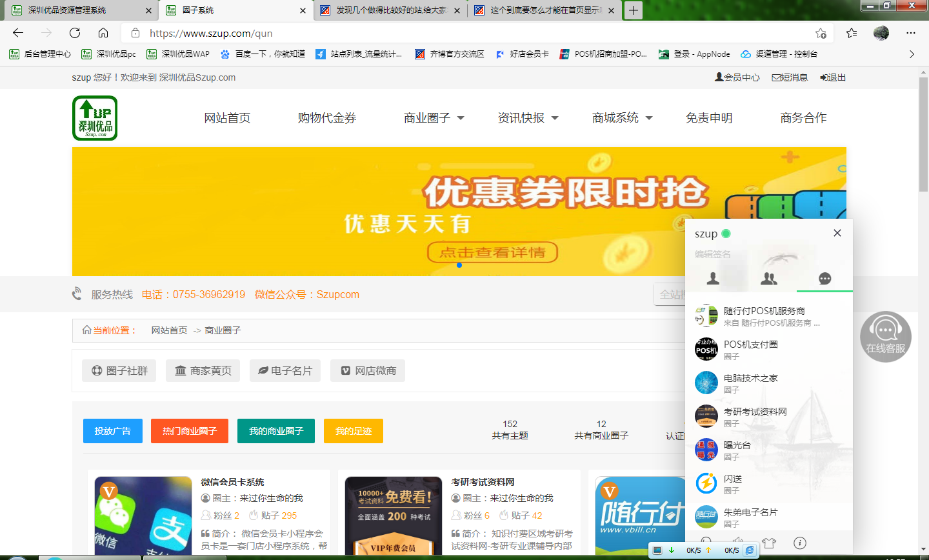
Task: Switch to the chat panel's single-person contacts icon
Action: tap(713, 278)
